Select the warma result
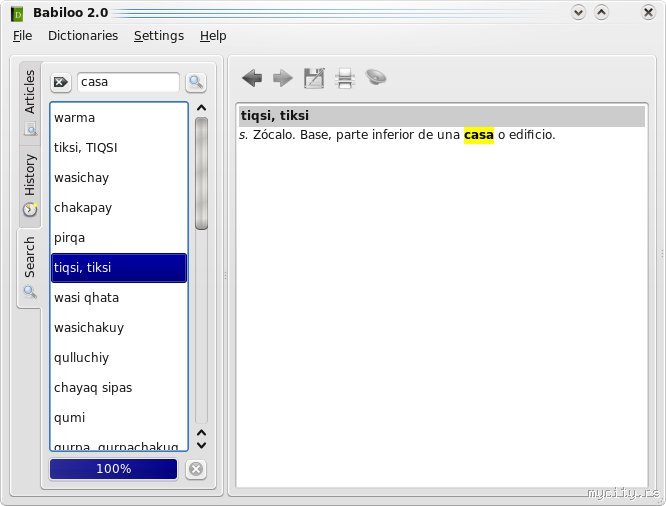666x506 pixels. coord(119,118)
